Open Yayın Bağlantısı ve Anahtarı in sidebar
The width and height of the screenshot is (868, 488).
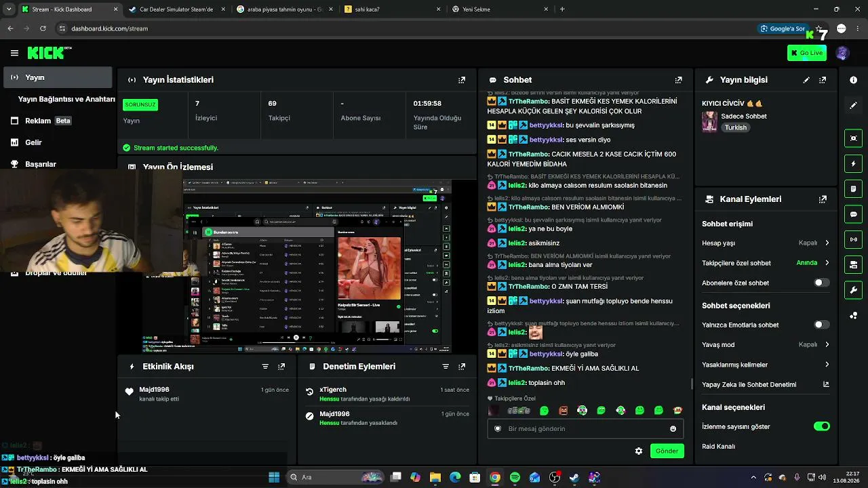(66, 99)
